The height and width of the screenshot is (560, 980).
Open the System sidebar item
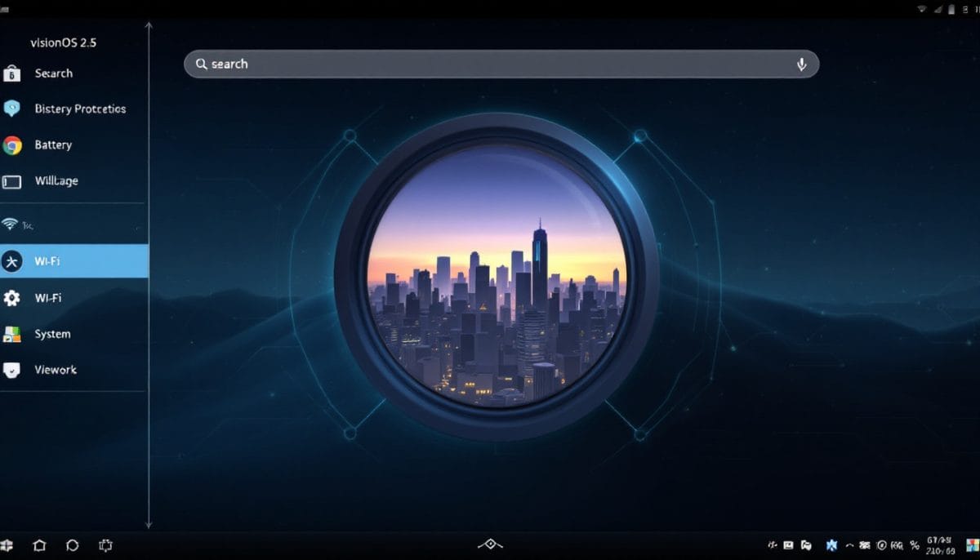tap(73, 334)
